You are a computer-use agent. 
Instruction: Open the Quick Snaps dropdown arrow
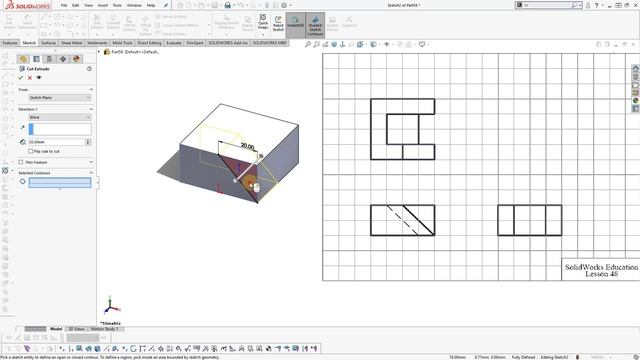(x=263, y=34)
